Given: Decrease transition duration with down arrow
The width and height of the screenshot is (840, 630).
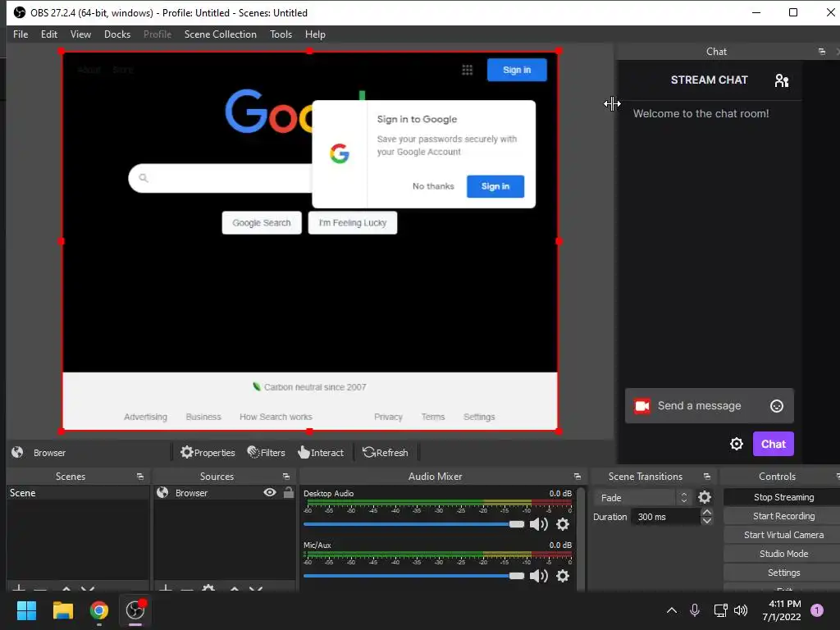Looking at the screenshot, I should [x=706, y=521].
